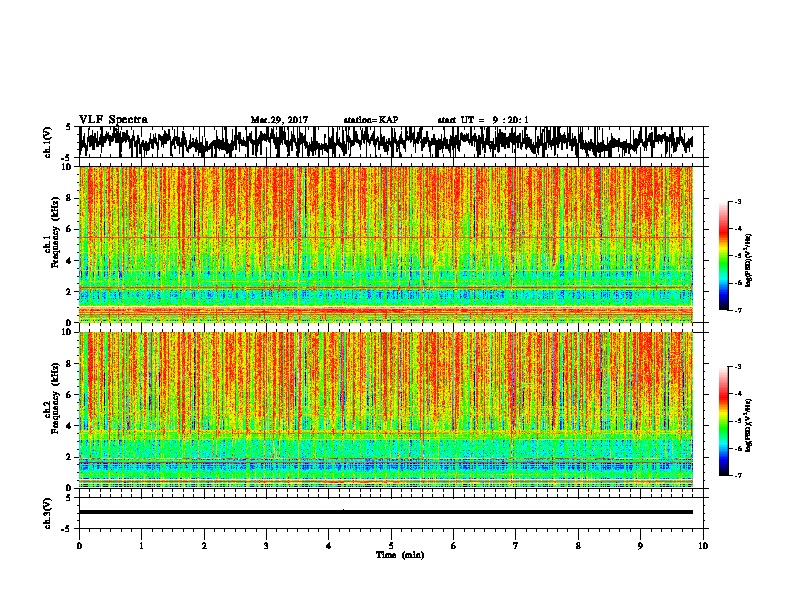
Task: Click the "start UT = 9:20:1" header text
Action: (483, 120)
